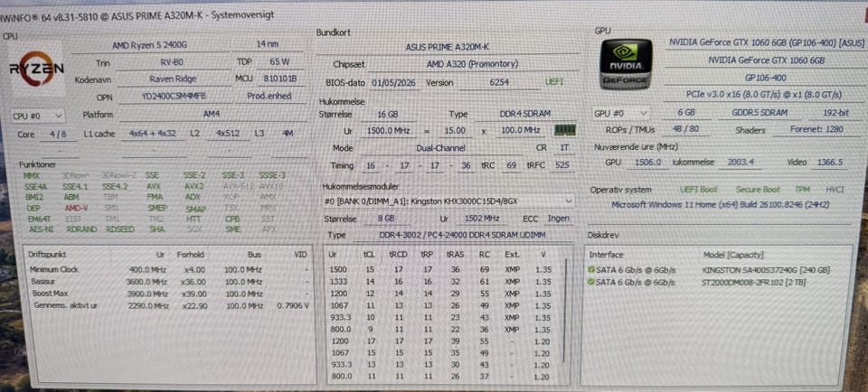Click the NVIDIA GeForce logo
Viewport: 868px width, 392px height.
point(626,63)
